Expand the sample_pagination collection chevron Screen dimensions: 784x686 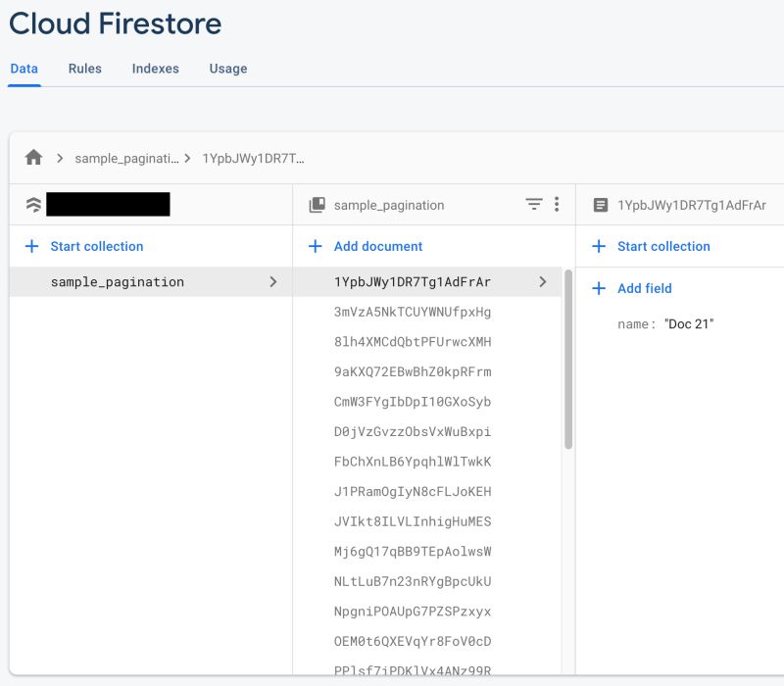pyautogui.click(x=275, y=281)
